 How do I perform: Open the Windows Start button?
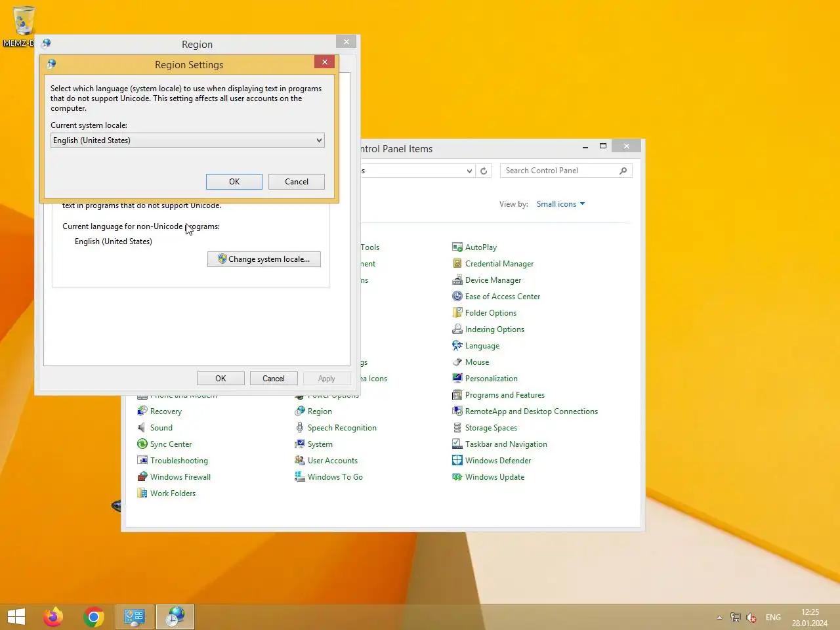16,617
